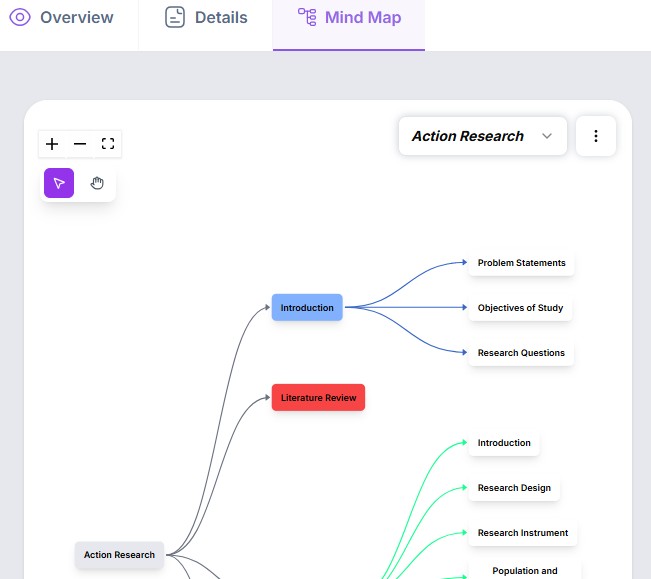Fit mind map to view

click(x=108, y=144)
